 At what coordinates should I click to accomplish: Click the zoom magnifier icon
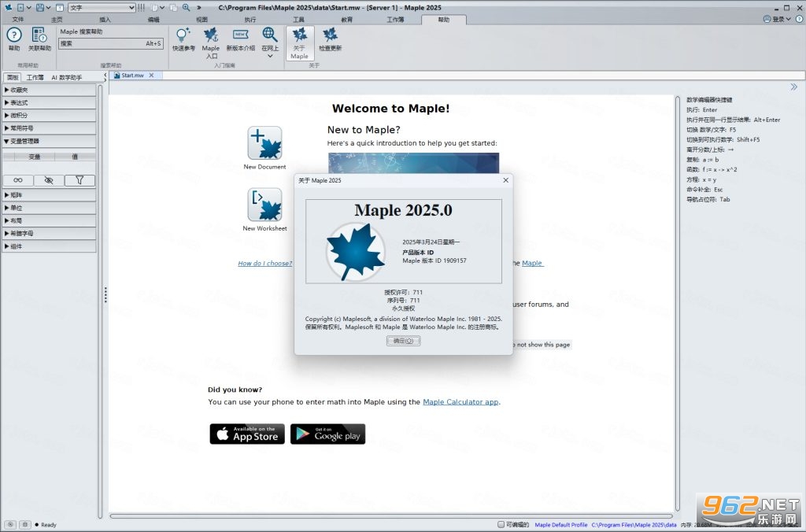[186, 7]
